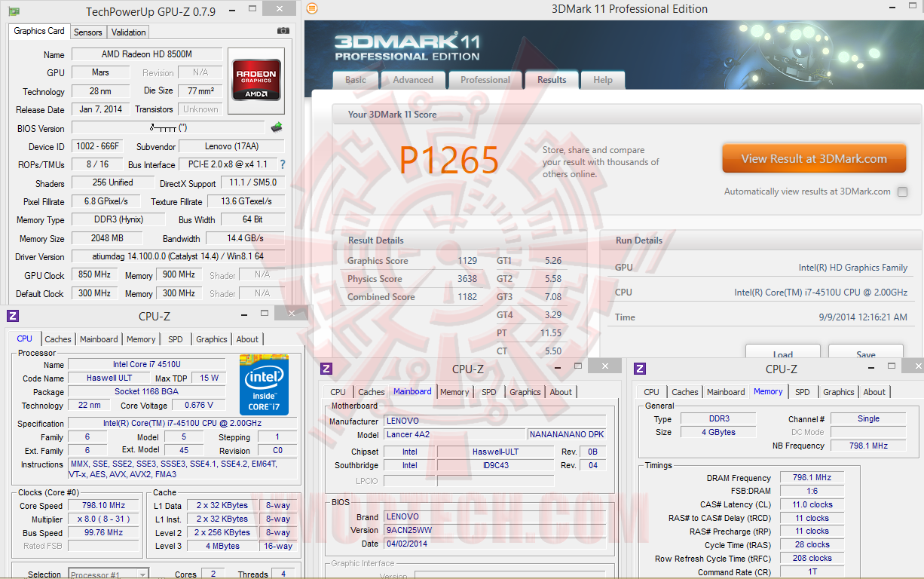Image resolution: width=924 pixels, height=579 pixels.
Task: Click the Physics Score value 3638
Action: pos(467,279)
